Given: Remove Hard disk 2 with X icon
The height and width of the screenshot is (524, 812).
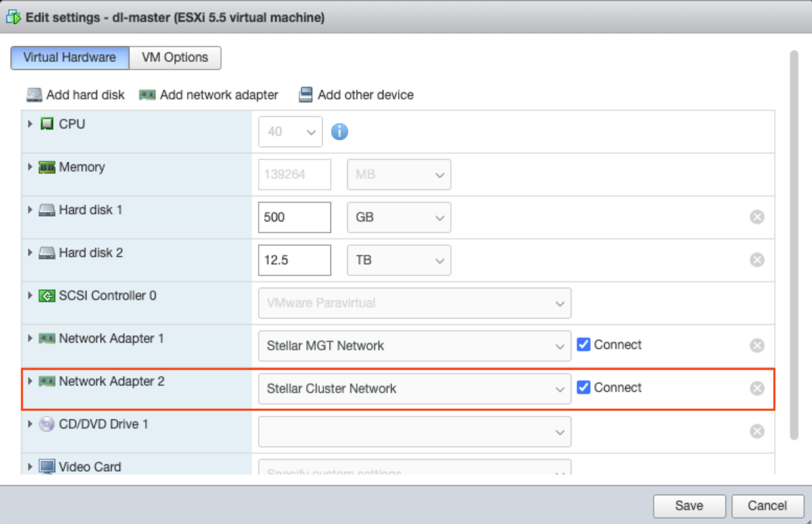Looking at the screenshot, I should (x=757, y=260).
